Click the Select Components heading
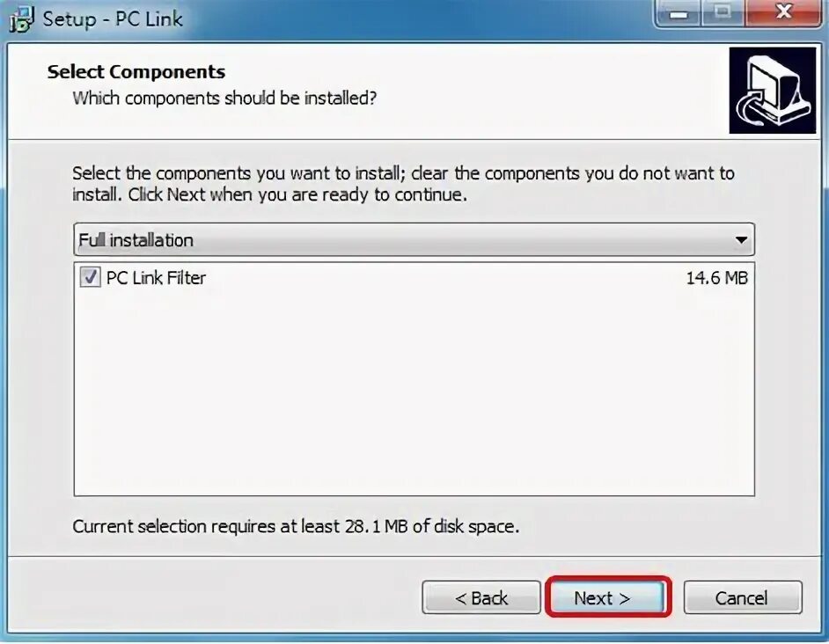This screenshot has height=644, width=829. [136, 71]
